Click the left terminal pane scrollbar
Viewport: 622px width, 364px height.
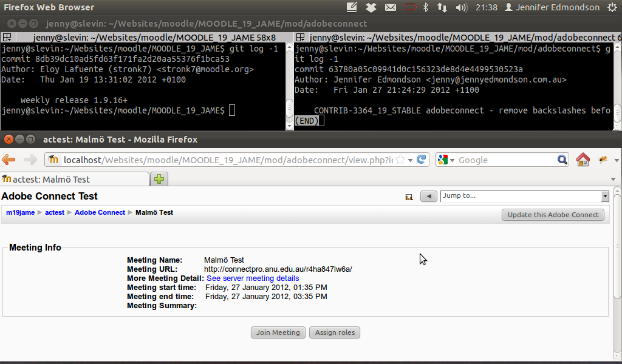(x=289, y=86)
